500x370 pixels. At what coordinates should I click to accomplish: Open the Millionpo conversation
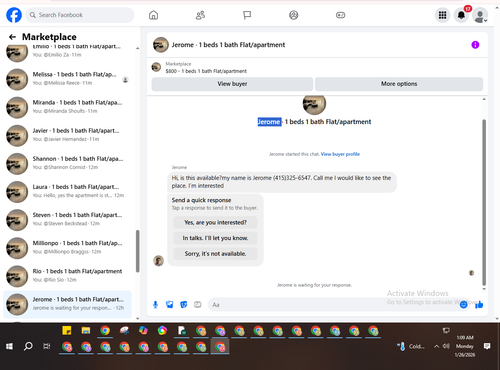(68, 248)
